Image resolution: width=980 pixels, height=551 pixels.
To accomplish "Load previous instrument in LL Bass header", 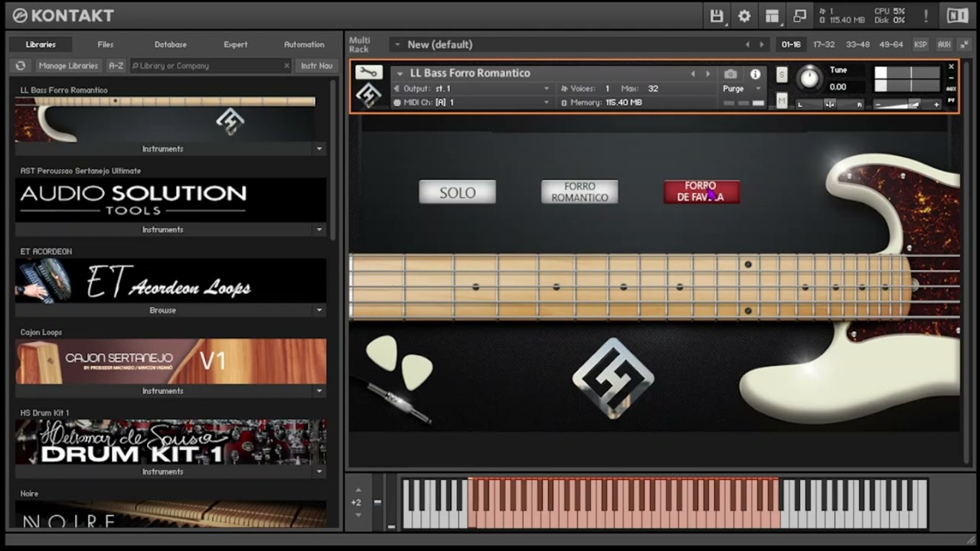I will 693,74.
